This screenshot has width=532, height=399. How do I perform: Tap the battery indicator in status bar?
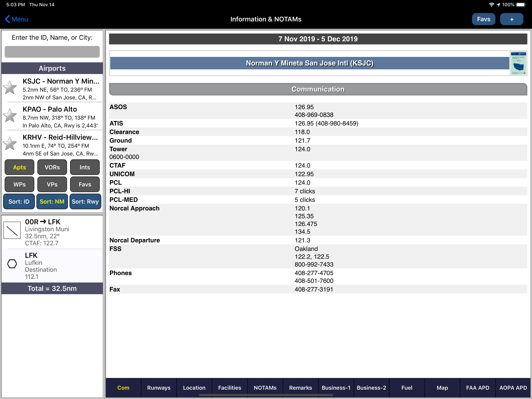pyautogui.click(x=521, y=4)
